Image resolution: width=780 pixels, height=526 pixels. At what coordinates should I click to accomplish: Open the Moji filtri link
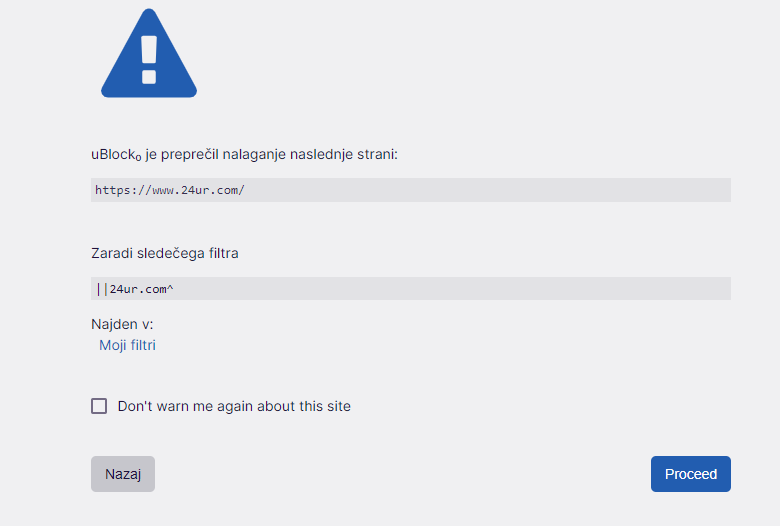pos(127,345)
